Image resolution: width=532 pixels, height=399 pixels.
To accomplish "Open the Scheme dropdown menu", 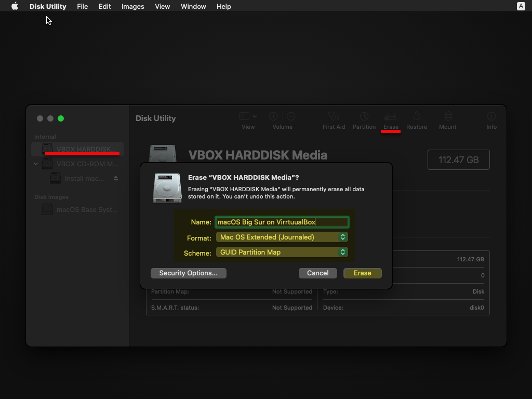I will (x=282, y=252).
